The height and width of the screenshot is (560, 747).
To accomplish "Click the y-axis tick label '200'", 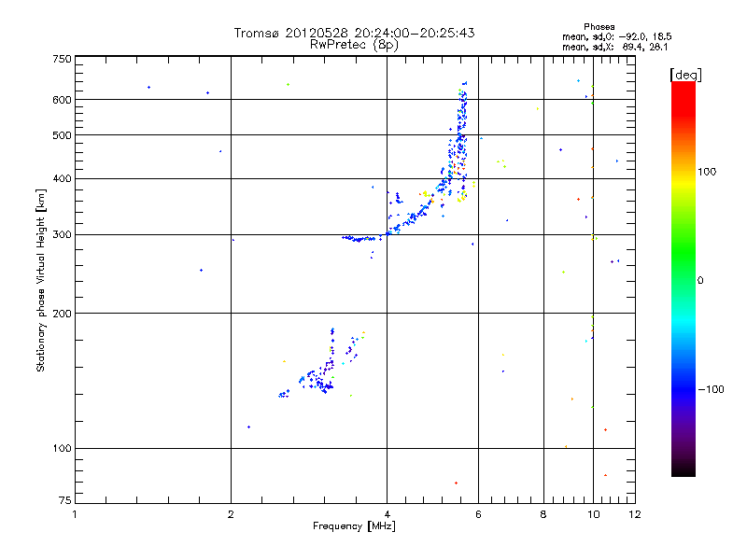I will point(62,314).
